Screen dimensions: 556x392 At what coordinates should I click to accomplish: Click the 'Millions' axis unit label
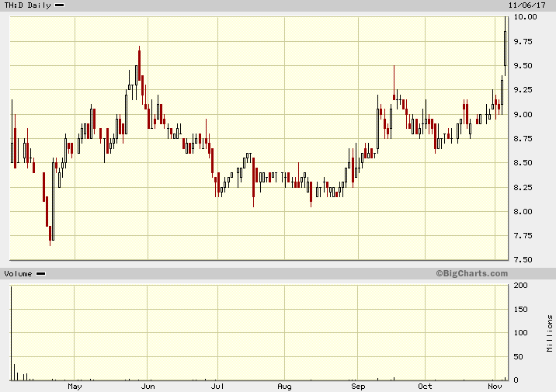tap(550, 333)
